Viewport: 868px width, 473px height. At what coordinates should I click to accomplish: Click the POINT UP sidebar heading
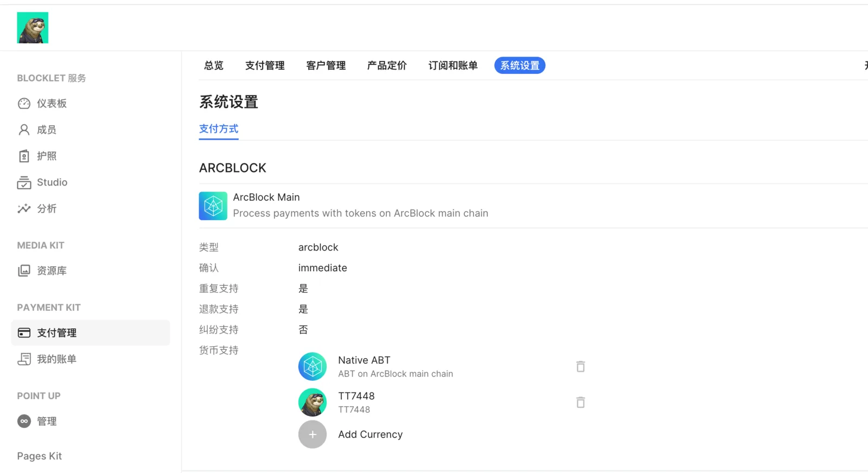click(39, 396)
